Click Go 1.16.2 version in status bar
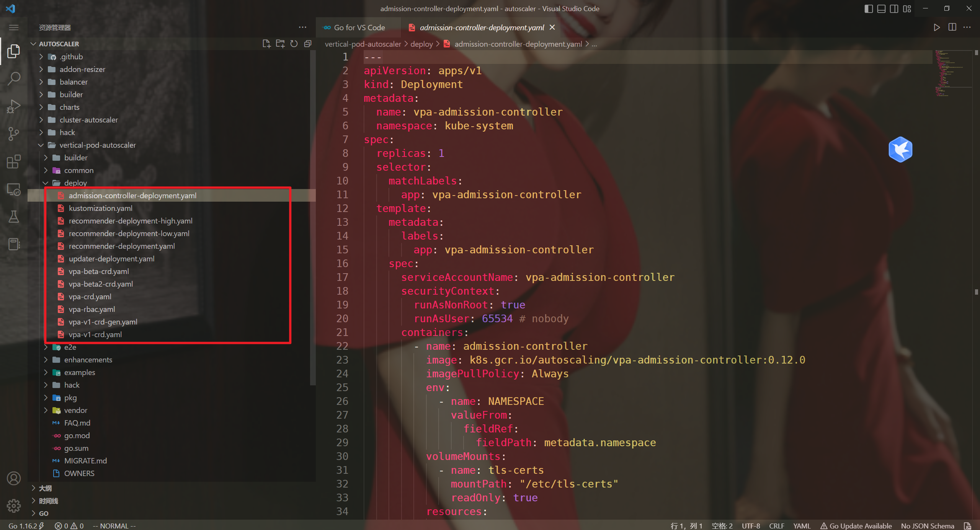Screen dimensions: 980x530 pyautogui.click(x=26, y=526)
